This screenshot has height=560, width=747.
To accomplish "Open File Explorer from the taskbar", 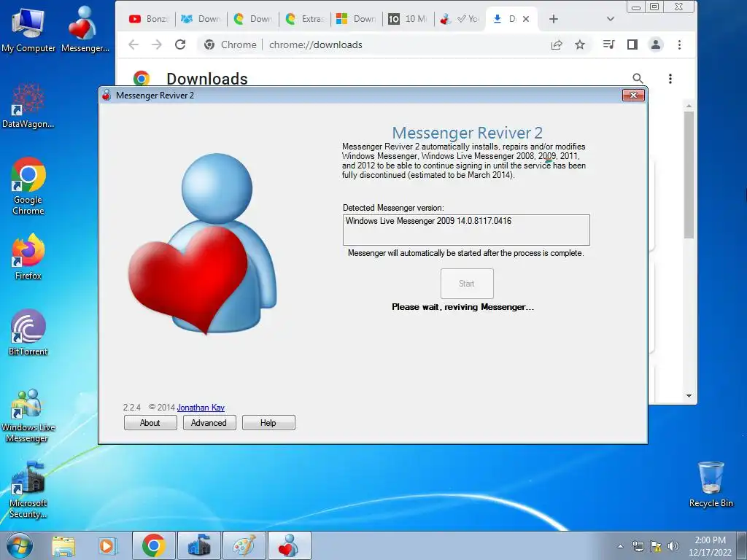I will pos(63,545).
